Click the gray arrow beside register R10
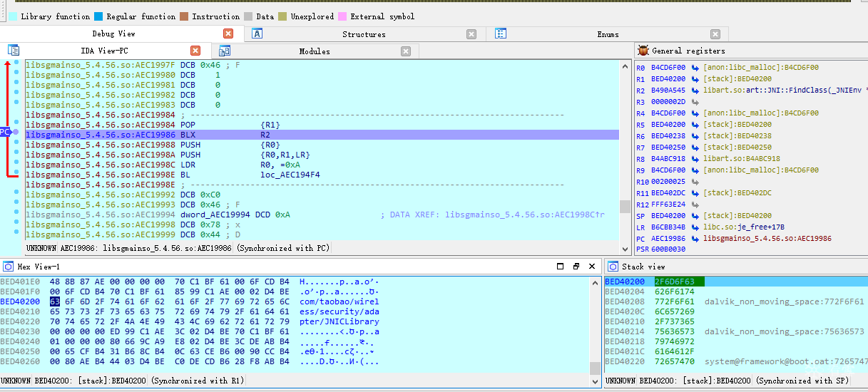 point(695,182)
